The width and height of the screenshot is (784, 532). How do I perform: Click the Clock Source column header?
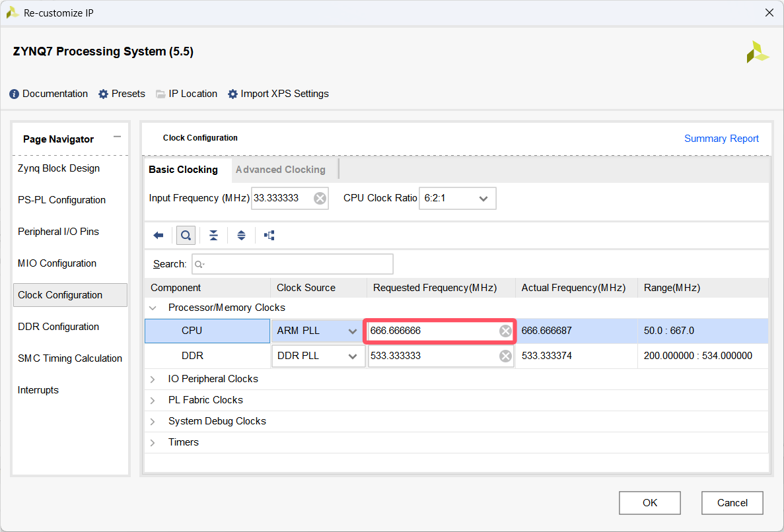pyautogui.click(x=318, y=288)
